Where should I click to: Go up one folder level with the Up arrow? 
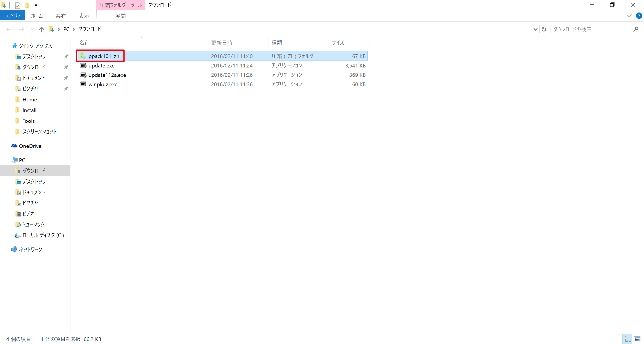(42, 29)
